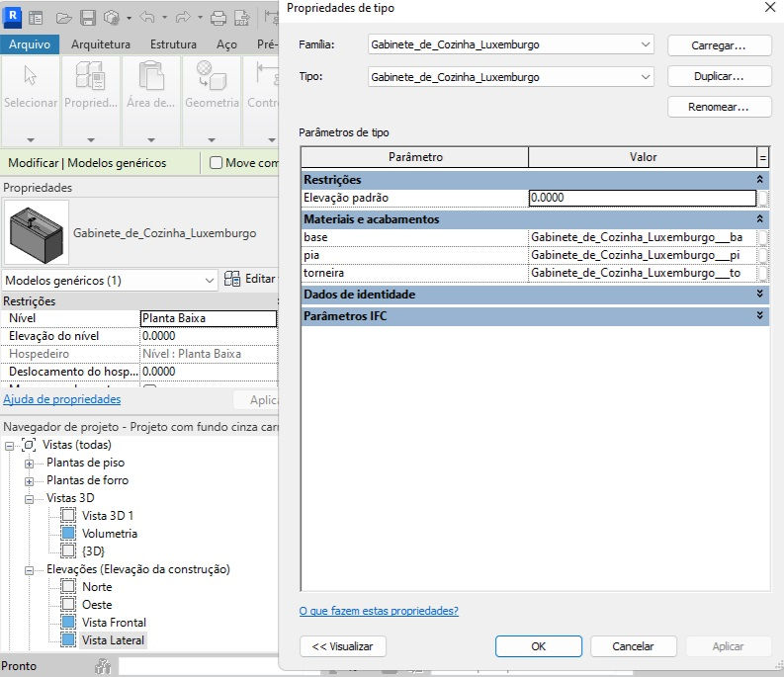Click the << Visualizar button
Image resolution: width=784 pixels, height=677 pixels.
pyautogui.click(x=342, y=646)
